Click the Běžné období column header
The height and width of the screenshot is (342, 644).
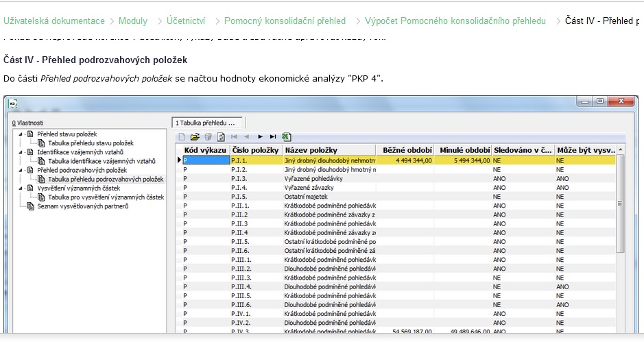[x=405, y=150]
